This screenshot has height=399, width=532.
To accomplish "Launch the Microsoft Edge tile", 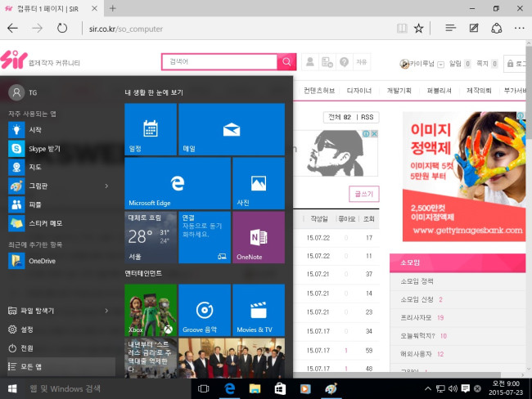I will 177,183.
